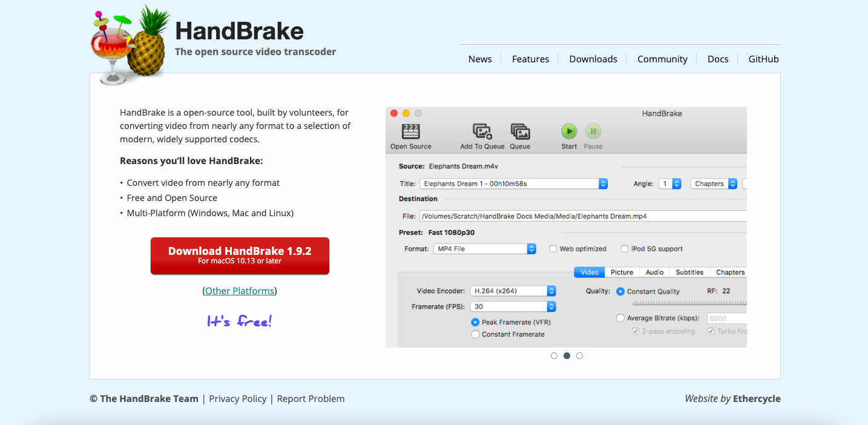Enable the Web optimized checkbox
This screenshot has width=868, height=425.
click(x=553, y=249)
